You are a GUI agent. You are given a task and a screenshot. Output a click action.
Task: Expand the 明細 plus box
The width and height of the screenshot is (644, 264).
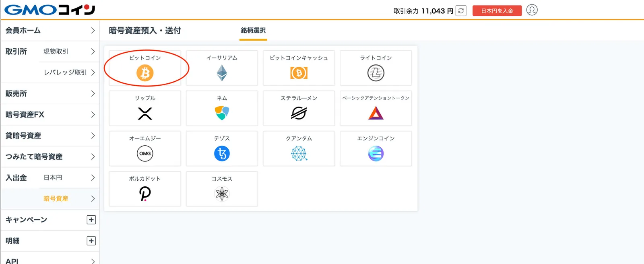(91, 241)
